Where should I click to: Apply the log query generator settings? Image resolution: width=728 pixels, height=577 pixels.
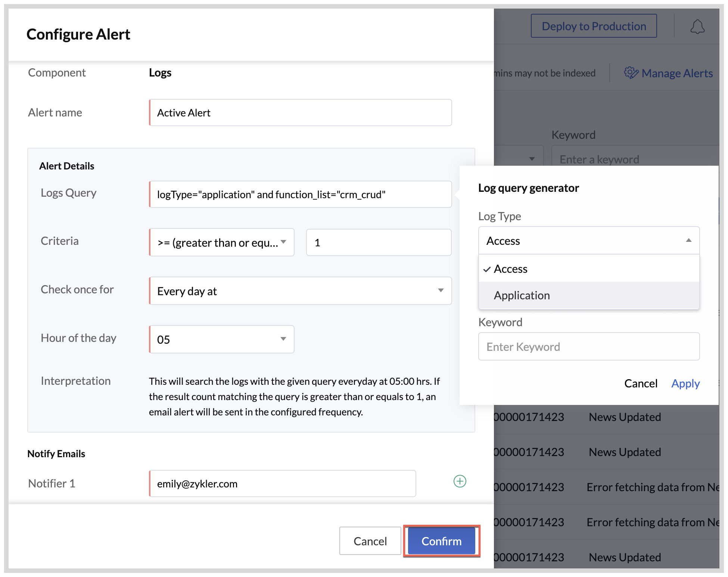[685, 383]
